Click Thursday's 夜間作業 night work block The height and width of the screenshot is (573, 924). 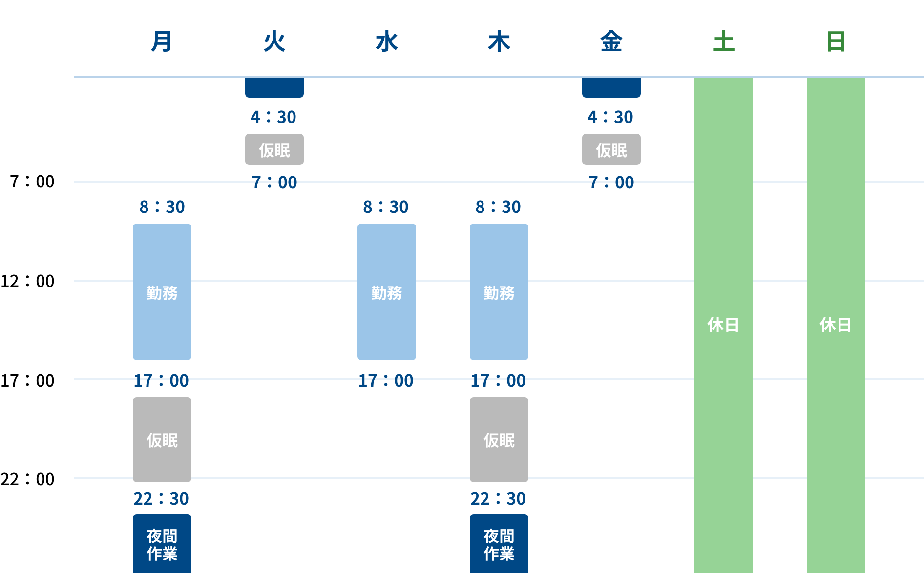(x=499, y=544)
